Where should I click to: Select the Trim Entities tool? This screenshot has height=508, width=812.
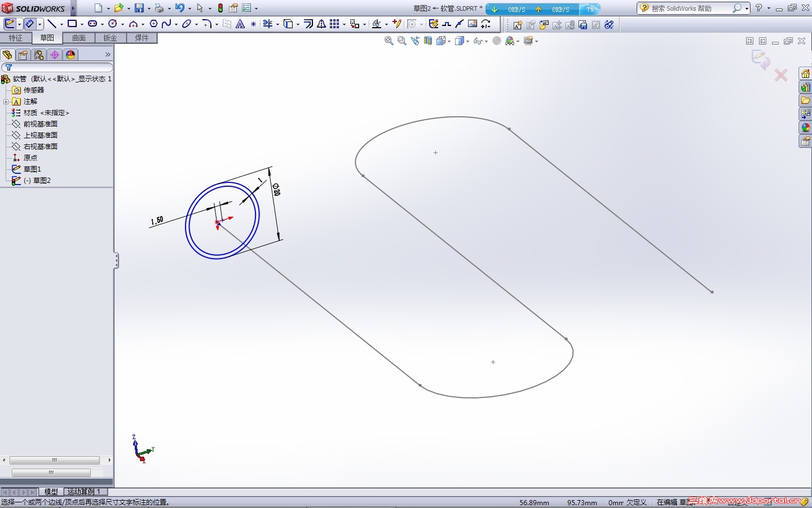pyautogui.click(x=268, y=24)
